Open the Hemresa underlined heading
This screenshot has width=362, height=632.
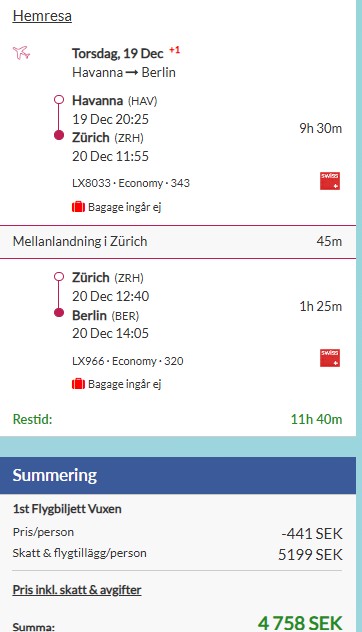click(x=42, y=16)
